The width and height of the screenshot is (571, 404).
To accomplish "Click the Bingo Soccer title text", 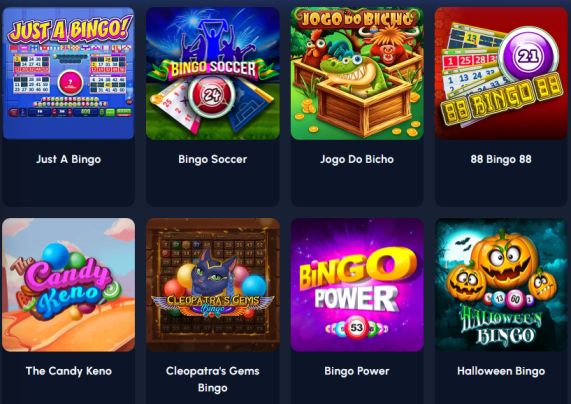I will 213,159.
